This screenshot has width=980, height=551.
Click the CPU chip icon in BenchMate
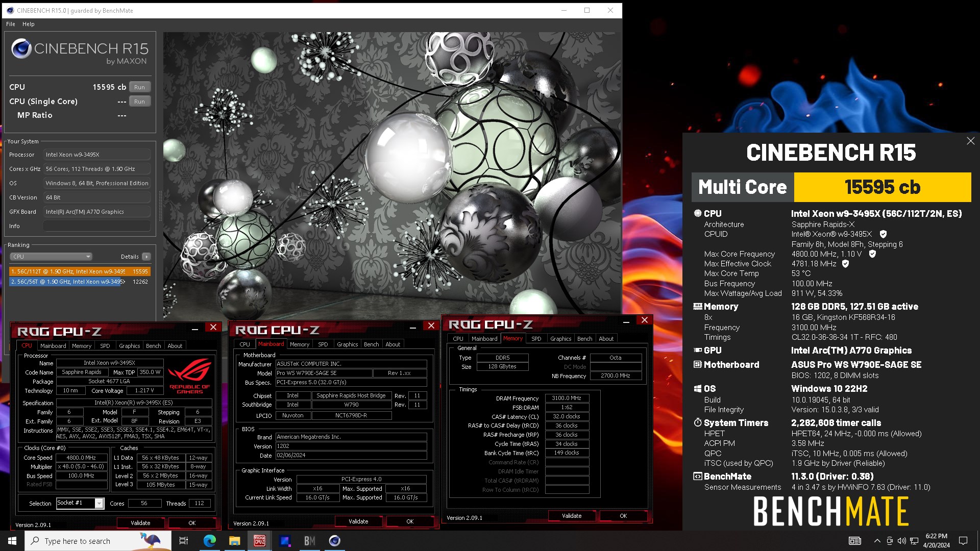pos(697,213)
